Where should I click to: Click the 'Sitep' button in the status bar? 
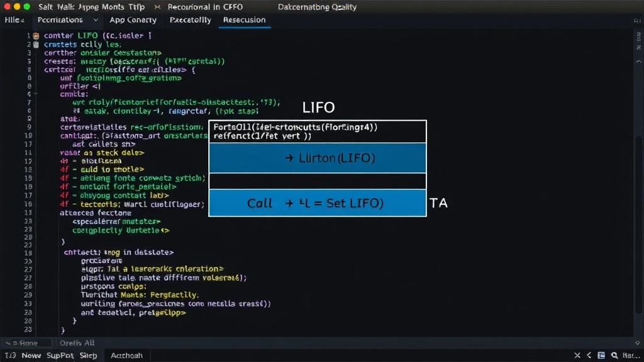pyautogui.click(x=88, y=356)
